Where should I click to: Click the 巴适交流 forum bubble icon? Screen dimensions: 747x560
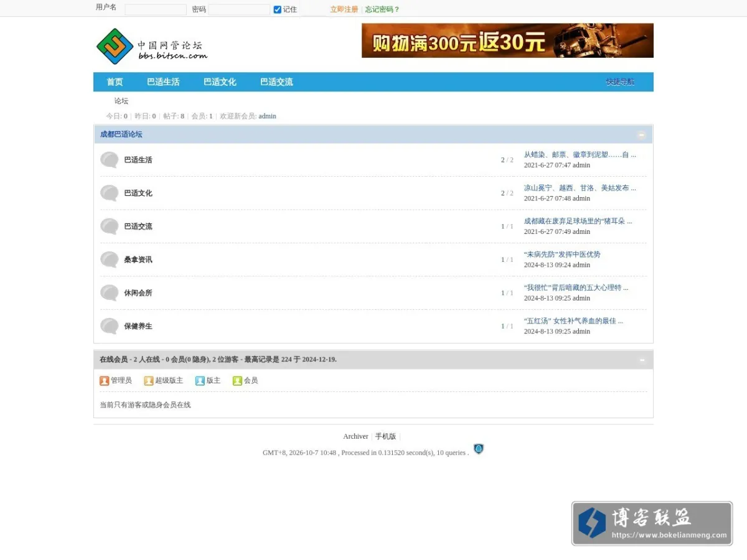(x=110, y=226)
